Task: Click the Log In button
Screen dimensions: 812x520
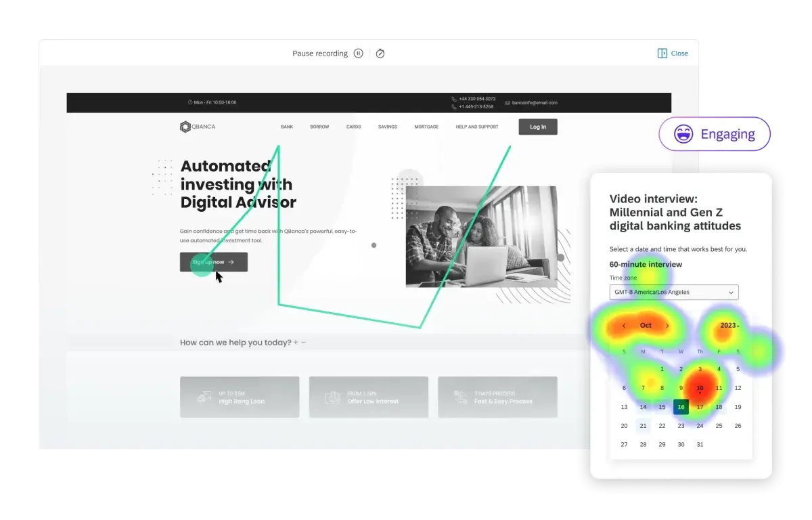Action: (538, 127)
